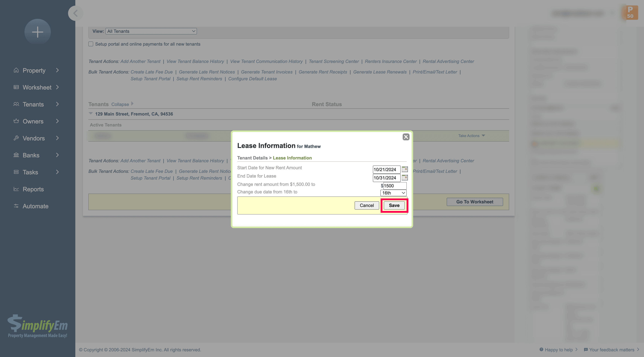Open the Worksheet sidebar menu
This screenshot has height=357, width=644.
click(37, 87)
